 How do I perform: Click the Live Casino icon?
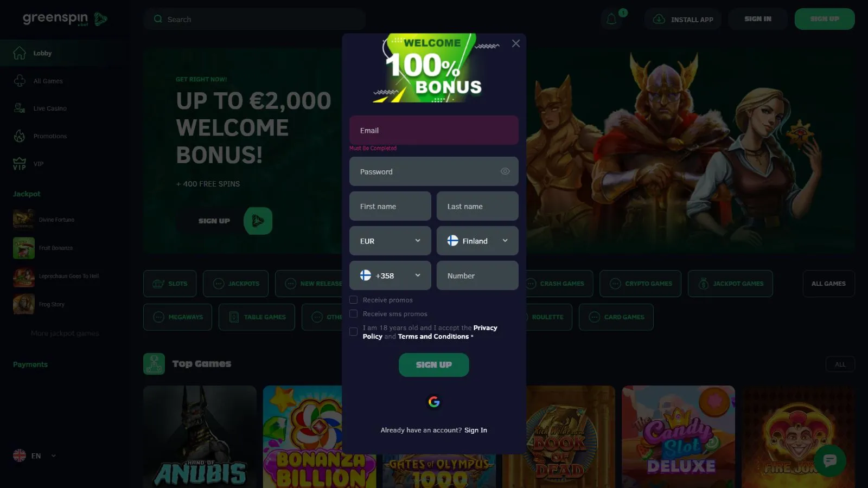point(20,108)
